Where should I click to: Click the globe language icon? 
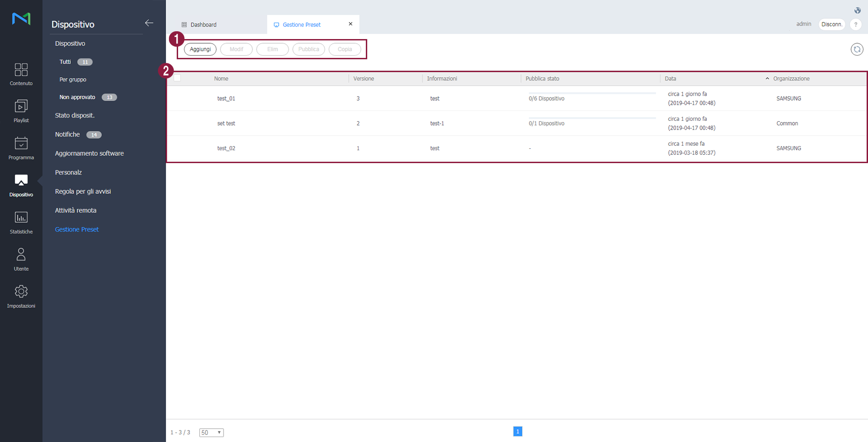pos(857,11)
